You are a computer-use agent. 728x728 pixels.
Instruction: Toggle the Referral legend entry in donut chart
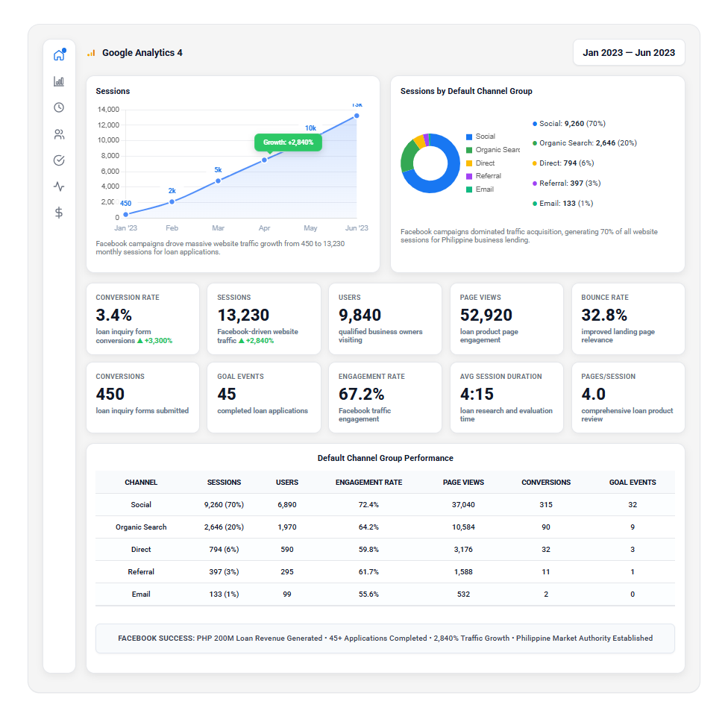(488, 176)
